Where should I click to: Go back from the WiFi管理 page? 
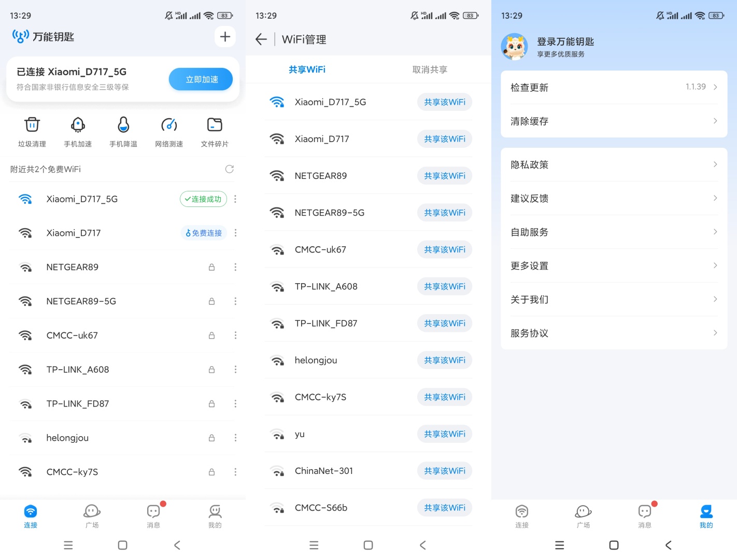tap(261, 39)
